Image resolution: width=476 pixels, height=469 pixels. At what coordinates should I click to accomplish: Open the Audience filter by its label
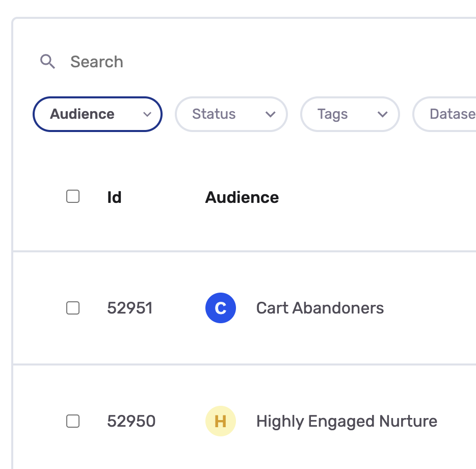pos(82,114)
